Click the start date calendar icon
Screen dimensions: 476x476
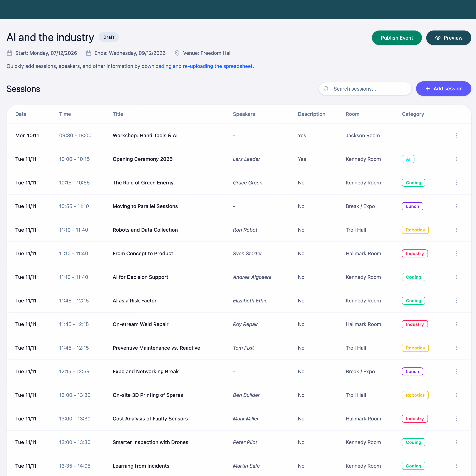point(9,53)
